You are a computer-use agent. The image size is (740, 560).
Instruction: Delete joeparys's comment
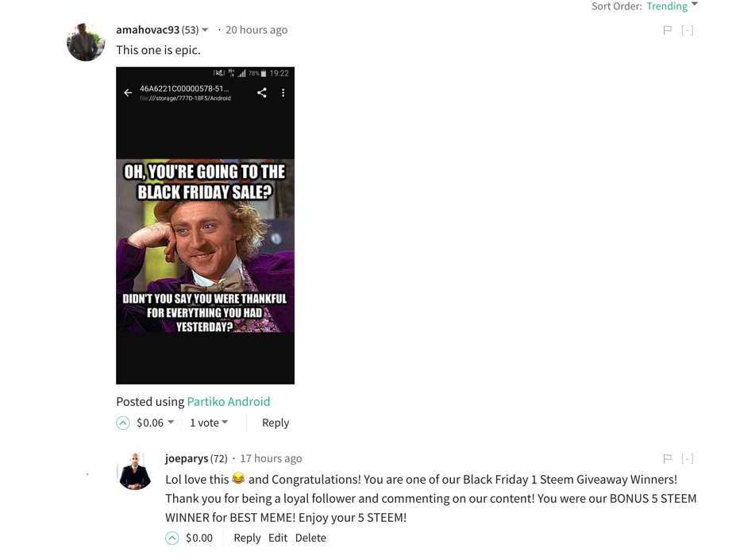(310, 538)
